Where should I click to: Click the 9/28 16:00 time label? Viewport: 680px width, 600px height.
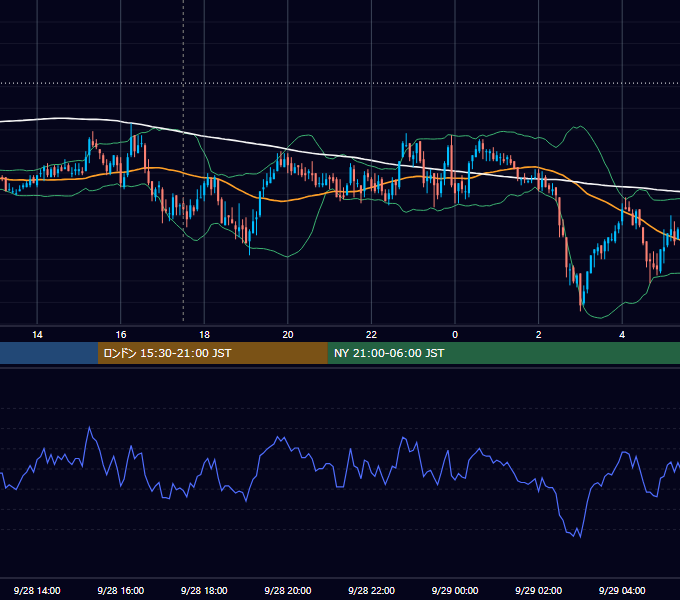(121, 590)
